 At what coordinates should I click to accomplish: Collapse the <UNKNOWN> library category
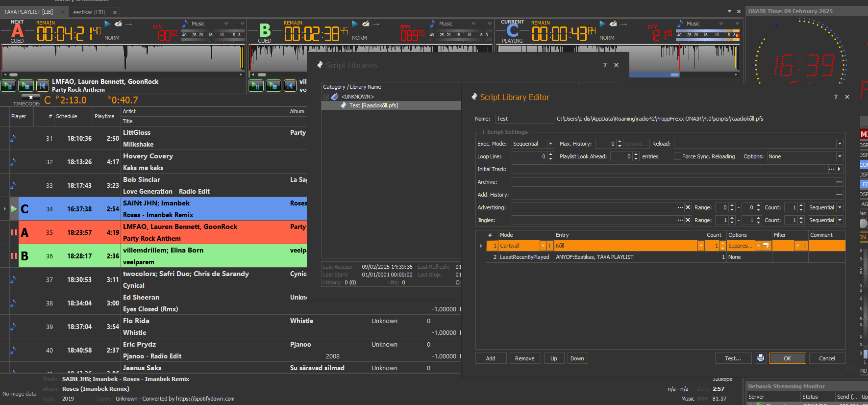[x=326, y=97]
